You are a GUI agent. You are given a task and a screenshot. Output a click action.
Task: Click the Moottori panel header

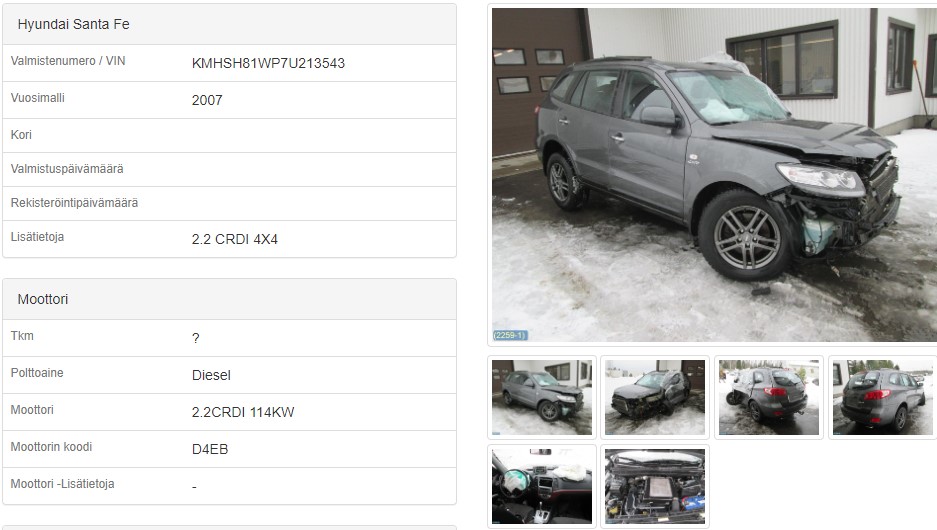[229, 299]
